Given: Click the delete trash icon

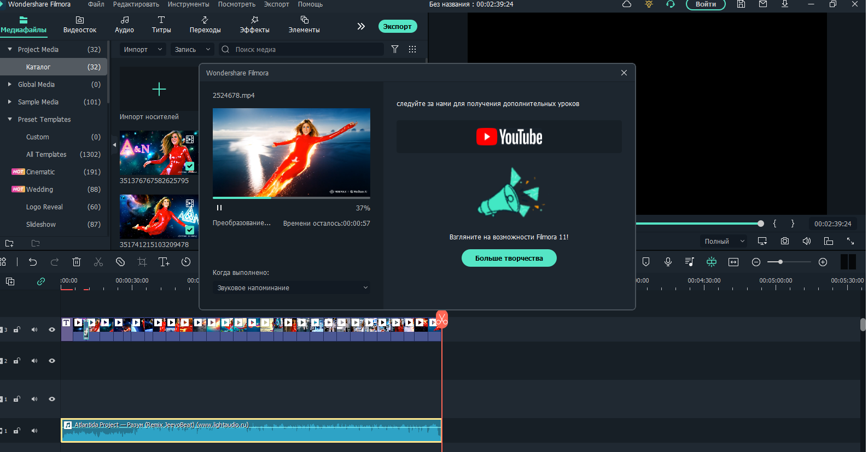Looking at the screenshot, I should point(77,262).
